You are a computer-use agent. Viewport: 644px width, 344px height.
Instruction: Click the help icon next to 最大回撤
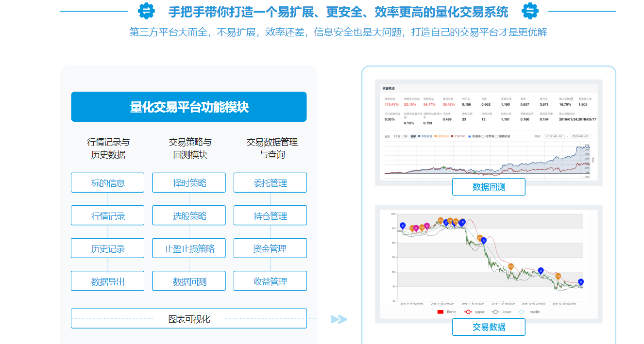[572, 99]
